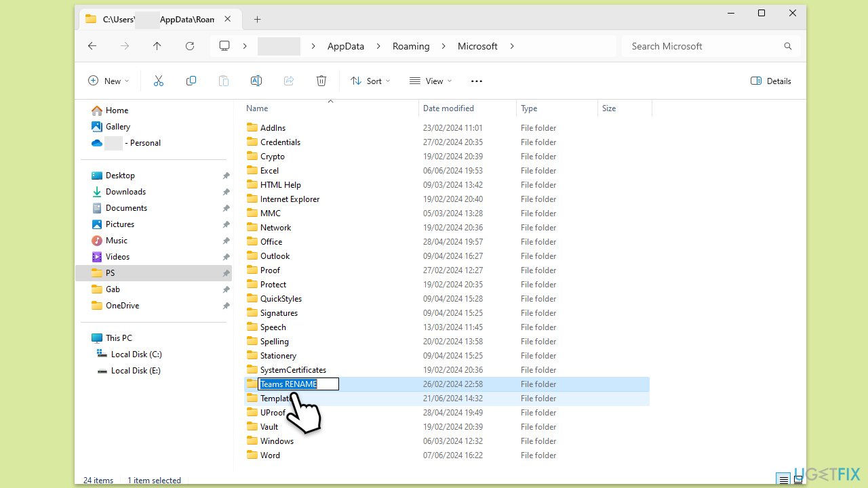The image size is (868, 488).
Task: Select the Windows folder row
Action: (x=447, y=441)
